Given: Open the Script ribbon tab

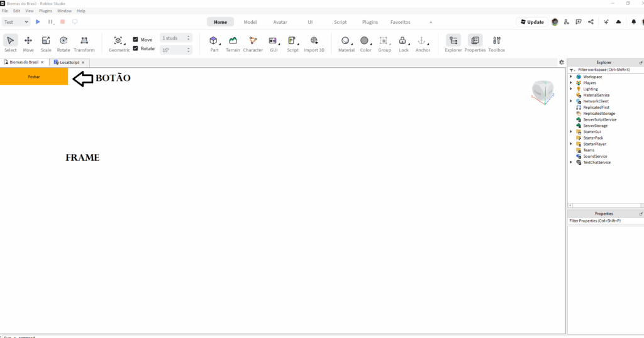Looking at the screenshot, I should pos(340,22).
